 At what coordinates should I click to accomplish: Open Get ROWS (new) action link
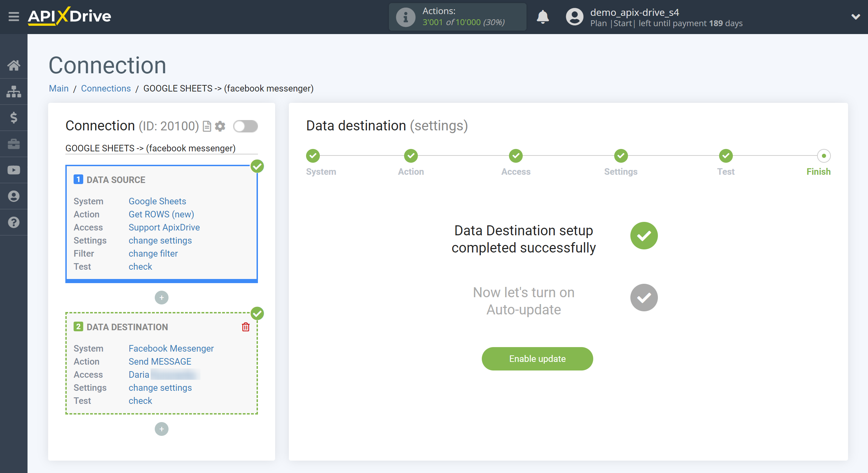(161, 214)
